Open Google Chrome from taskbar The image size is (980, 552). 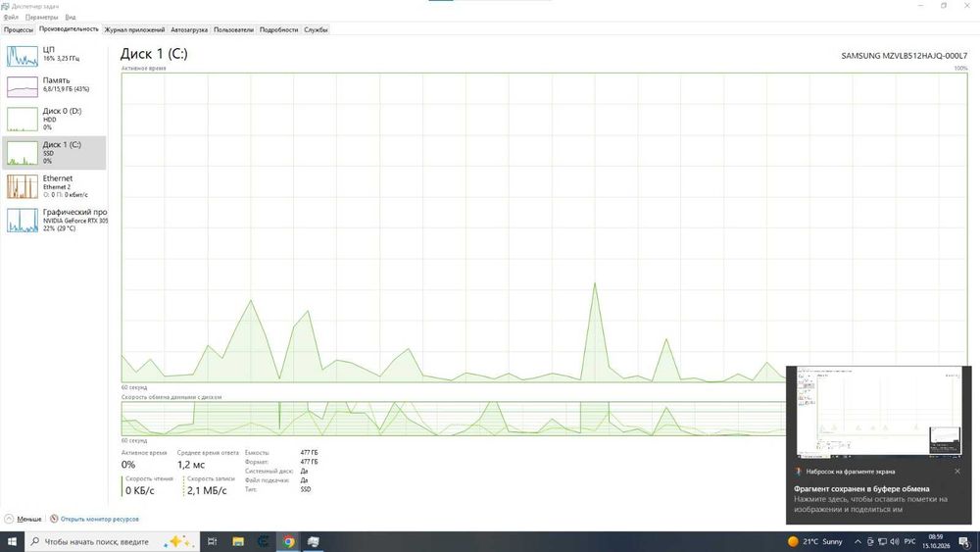pyautogui.click(x=288, y=541)
